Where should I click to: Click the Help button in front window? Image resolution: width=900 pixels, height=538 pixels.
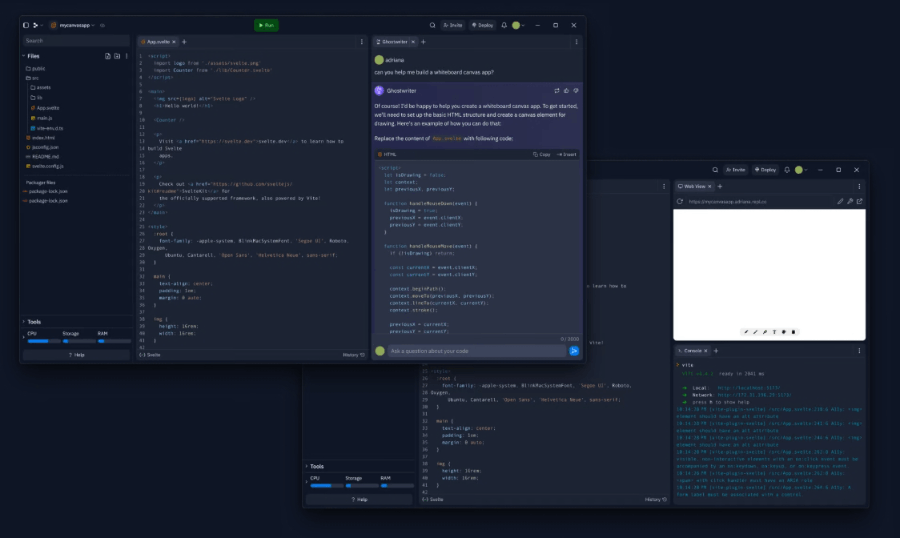click(x=76, y=355)
